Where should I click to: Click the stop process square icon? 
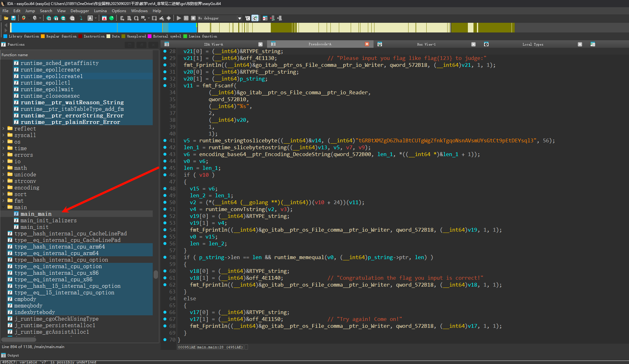pos(193,18)
